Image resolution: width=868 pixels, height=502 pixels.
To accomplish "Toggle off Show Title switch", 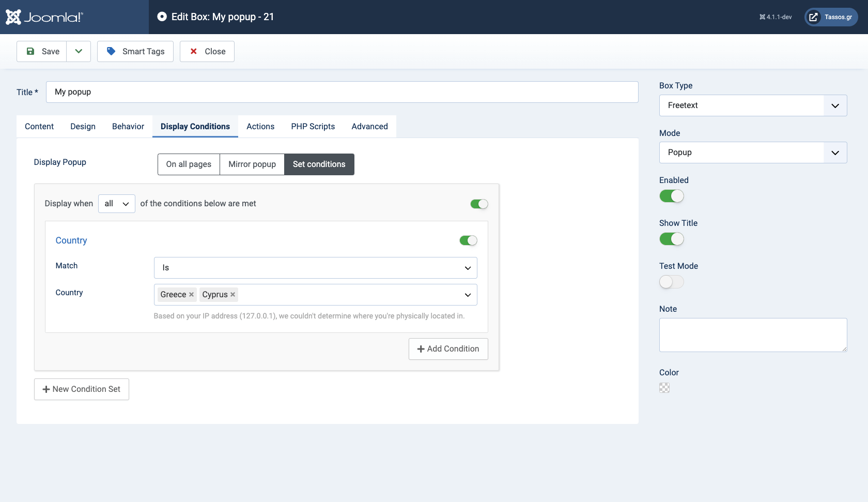I will click(671, 239).
